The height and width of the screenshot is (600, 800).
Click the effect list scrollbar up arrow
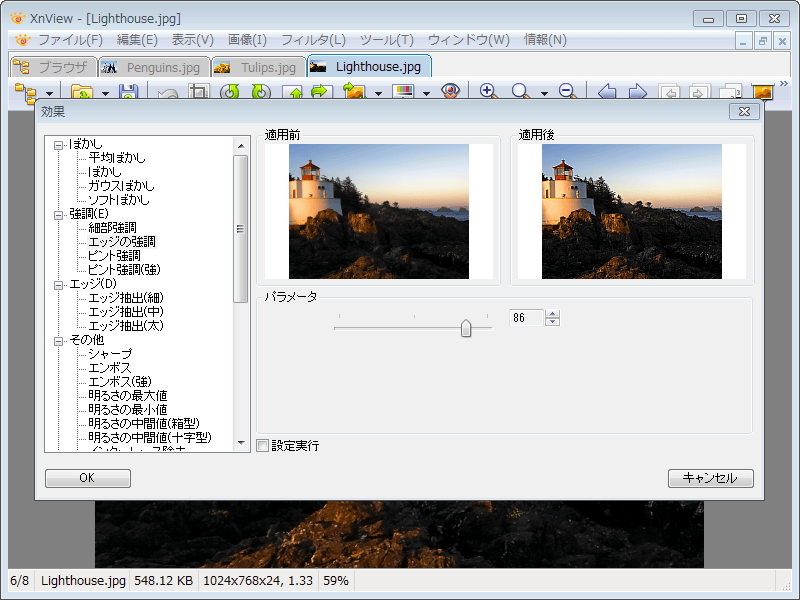click(x=241, y=146)
